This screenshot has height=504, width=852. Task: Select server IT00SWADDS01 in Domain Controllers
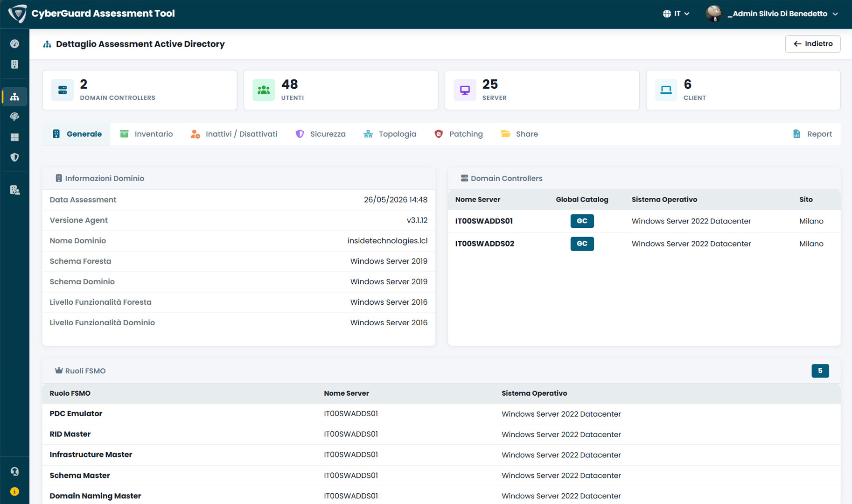[x=484, y=221]
